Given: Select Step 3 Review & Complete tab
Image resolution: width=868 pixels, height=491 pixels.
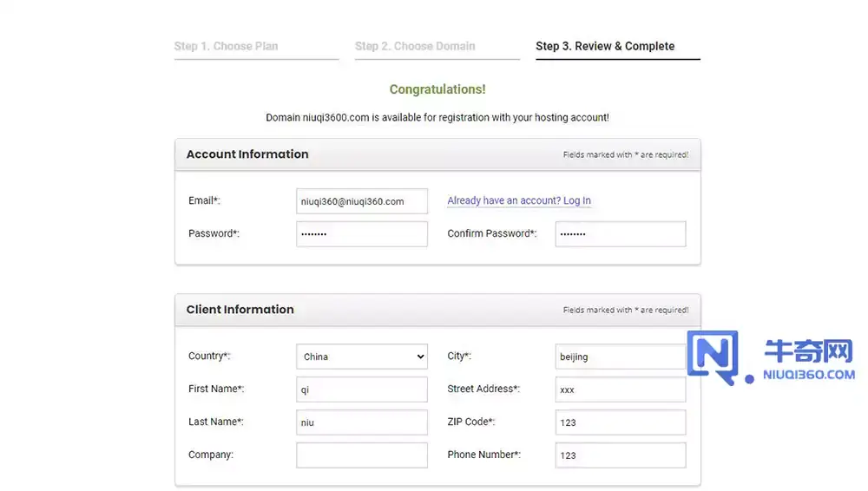Looking at the screenshot, I should pos(605,46).
